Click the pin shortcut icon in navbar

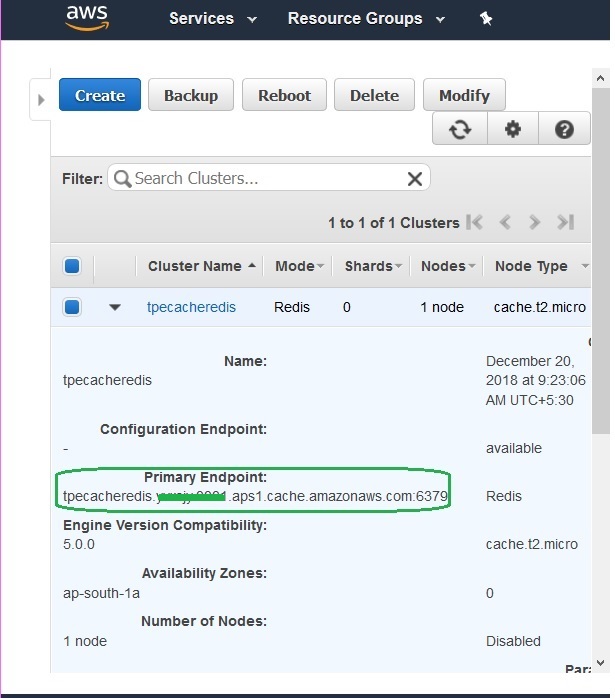[x=486, y=19]
